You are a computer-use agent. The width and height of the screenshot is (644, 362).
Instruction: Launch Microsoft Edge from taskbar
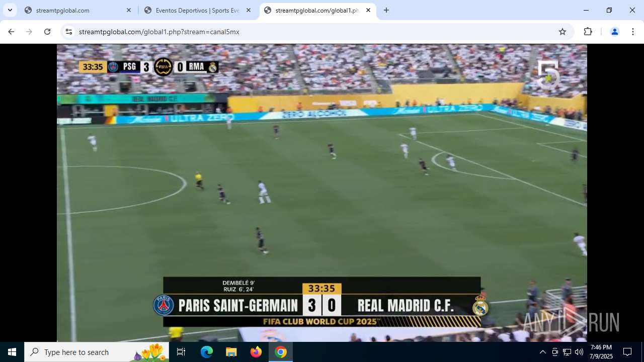(207, 352)
